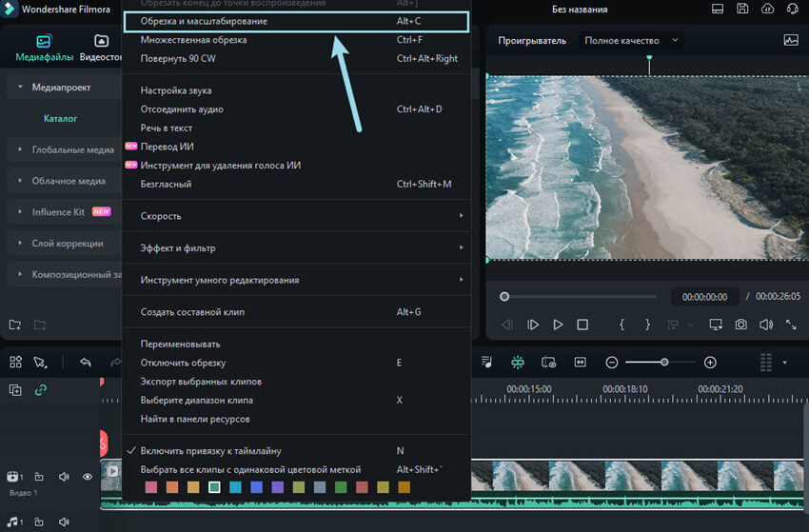Click the current timecode field 00:00:00:00
This screenshot has width=809, height=532.
[704, 297]
